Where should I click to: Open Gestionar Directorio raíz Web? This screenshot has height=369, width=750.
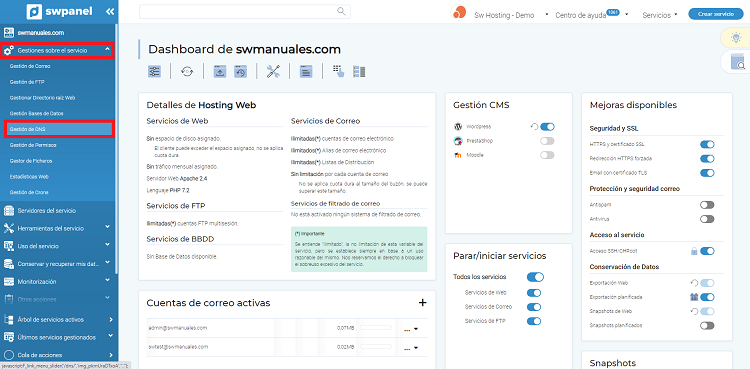click(x=42, y=98)
